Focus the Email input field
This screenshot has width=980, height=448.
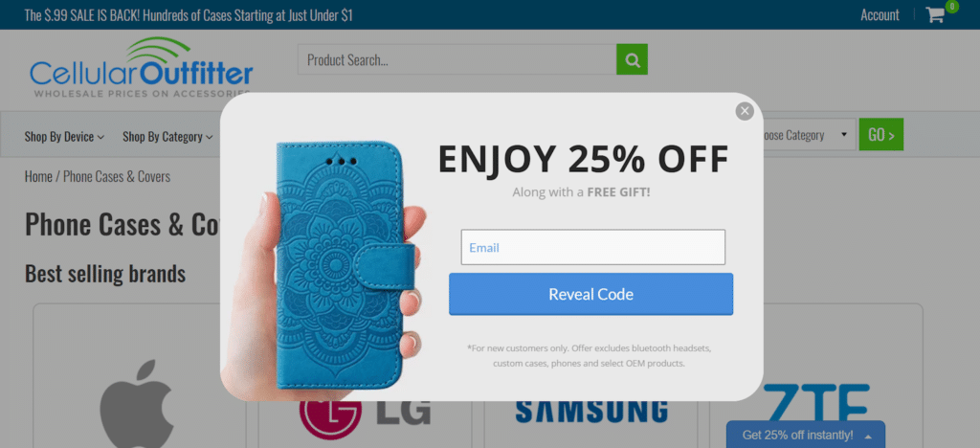(x=593, y=247)
